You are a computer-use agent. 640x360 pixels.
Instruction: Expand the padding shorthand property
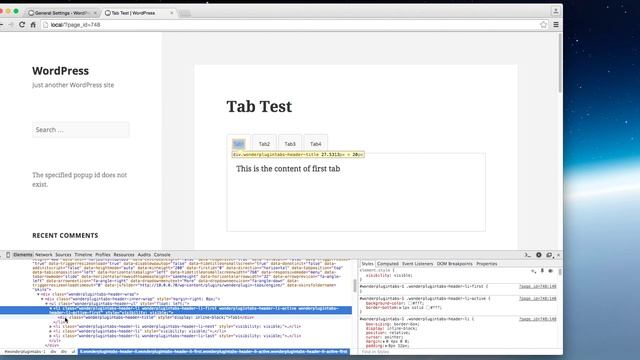pyautogui.click(x=385, y=346)
